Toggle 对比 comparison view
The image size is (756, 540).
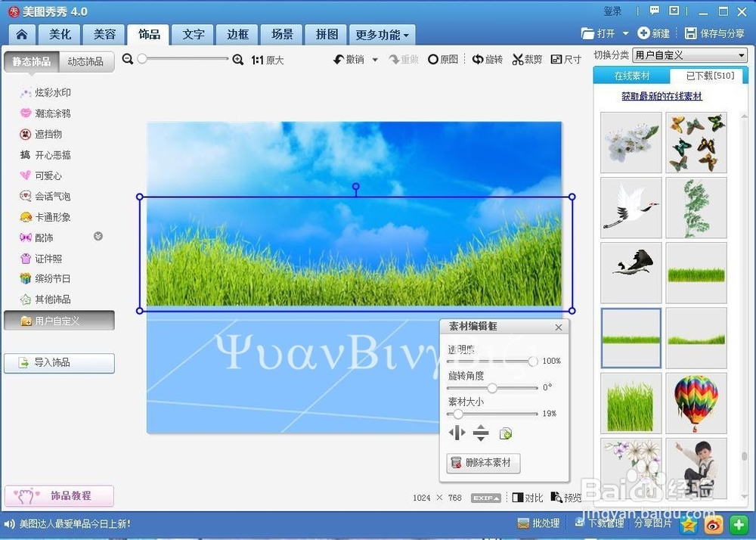pos(525,498)
